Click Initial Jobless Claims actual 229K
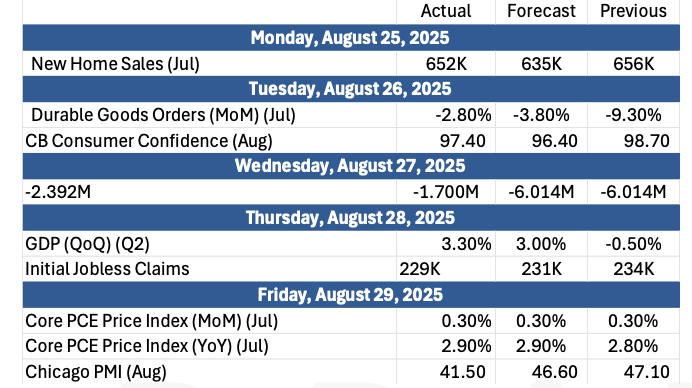Image resolution: width=692 pixels, height=388 pixels. [446, 269]
